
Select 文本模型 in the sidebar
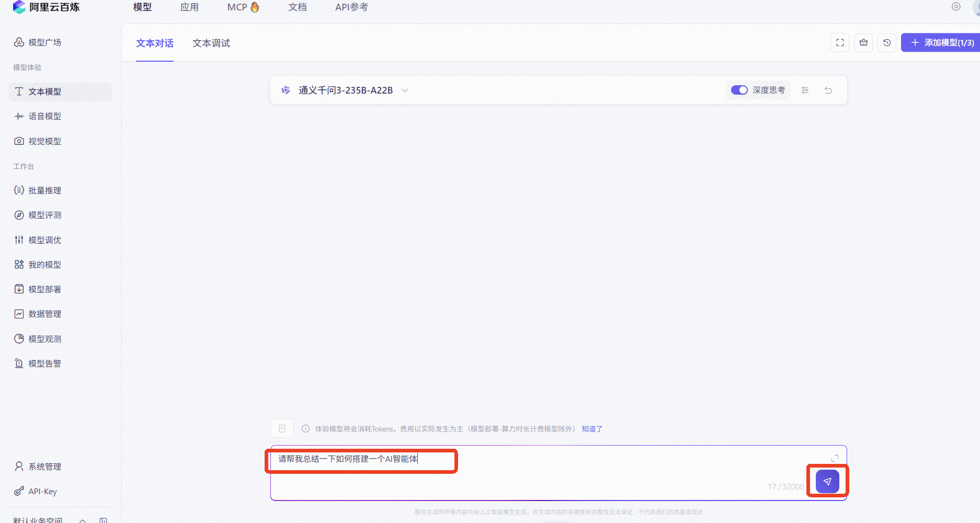point(60,92)
